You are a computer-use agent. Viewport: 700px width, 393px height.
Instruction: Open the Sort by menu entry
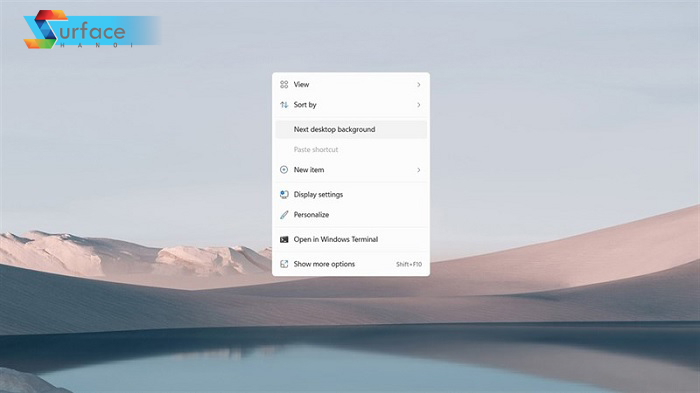[x=351, y=105]
